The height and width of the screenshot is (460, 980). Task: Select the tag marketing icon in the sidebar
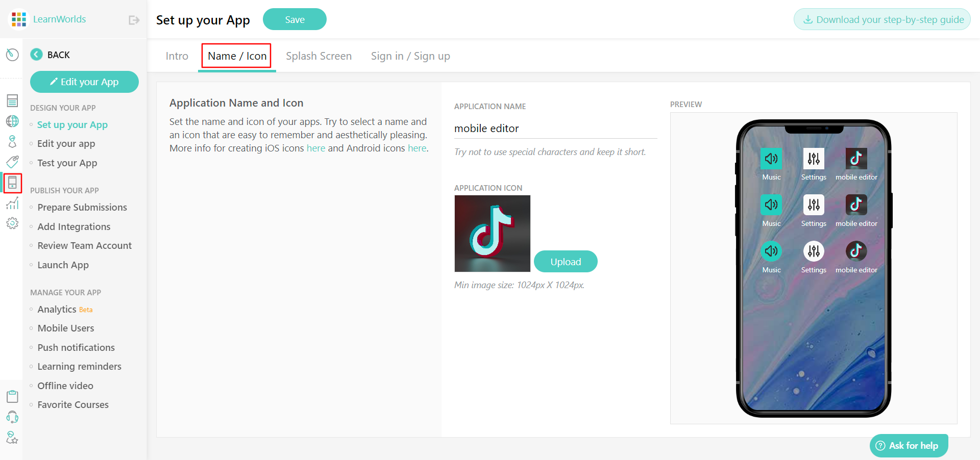[x=12, y=162]
